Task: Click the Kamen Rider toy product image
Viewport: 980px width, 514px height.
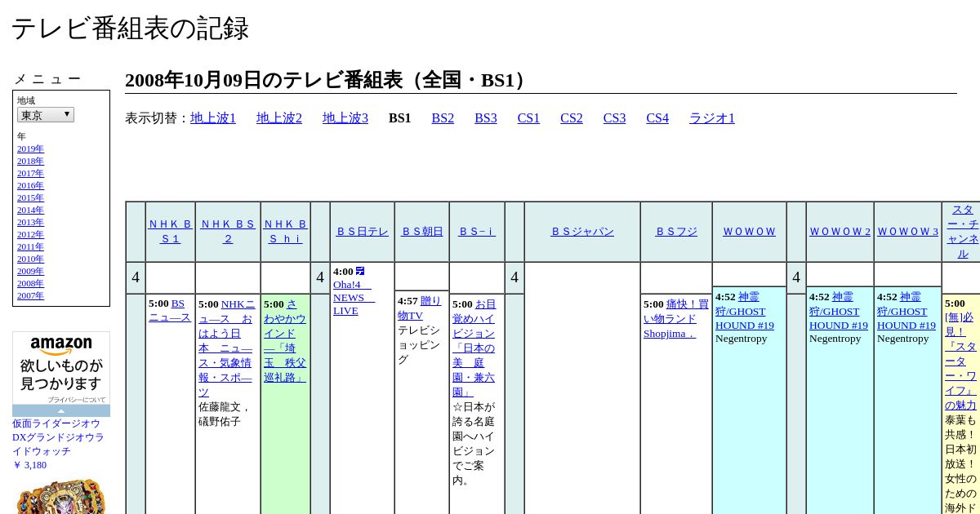Action: click(x=61, y=497)
